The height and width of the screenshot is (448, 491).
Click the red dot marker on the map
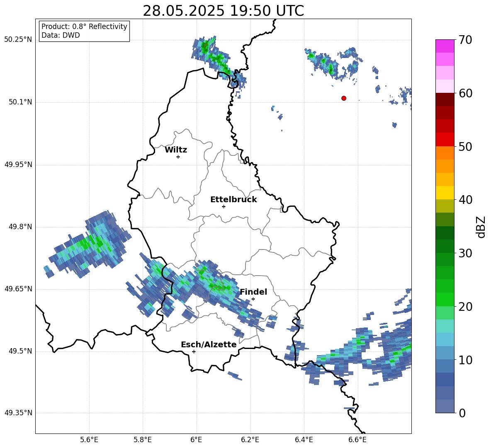pyautogui.click(x=344, y=98)
